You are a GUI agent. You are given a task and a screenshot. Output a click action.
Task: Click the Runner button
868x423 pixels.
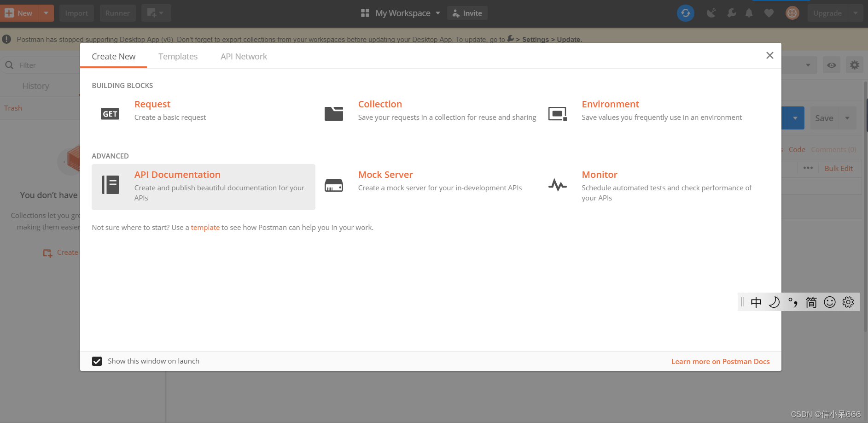tap(117, 13)
